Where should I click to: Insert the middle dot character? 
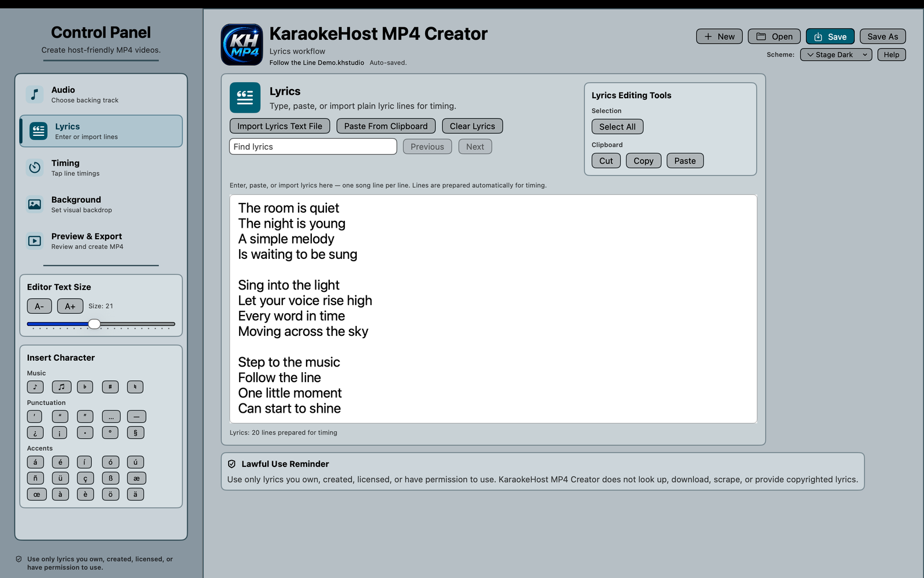tap(85, 432)
